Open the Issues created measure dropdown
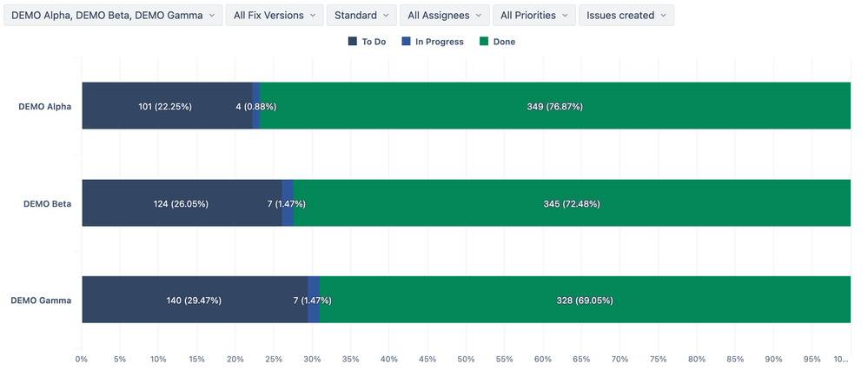868x377 pixels. [626, 16]
